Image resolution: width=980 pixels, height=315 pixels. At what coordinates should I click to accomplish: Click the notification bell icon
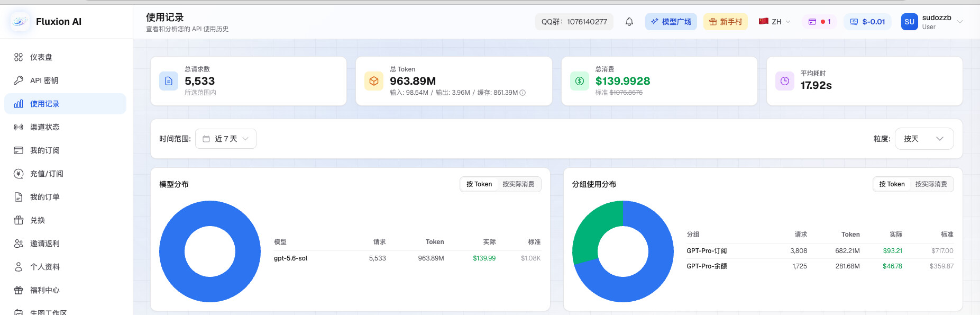[x=629, y=22]
